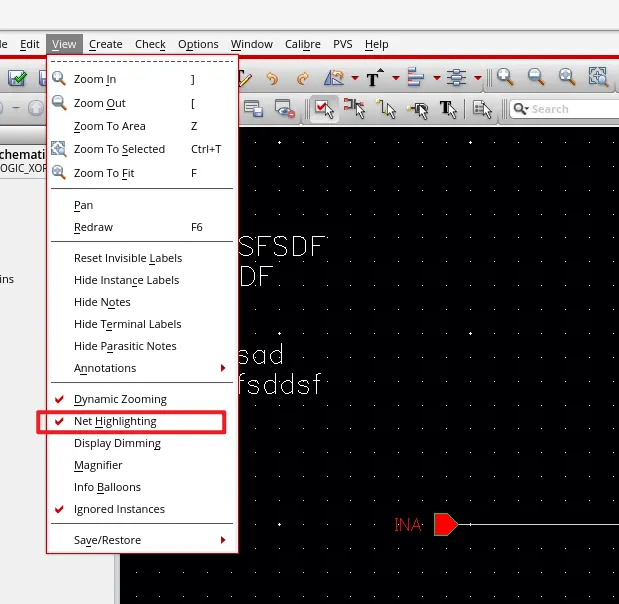Click the go-up hierarchy arrow icon

point(36,108)
